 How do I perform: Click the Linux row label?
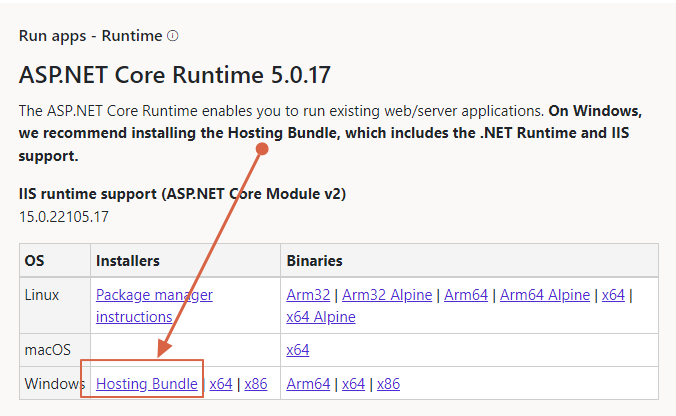point(42,295)
